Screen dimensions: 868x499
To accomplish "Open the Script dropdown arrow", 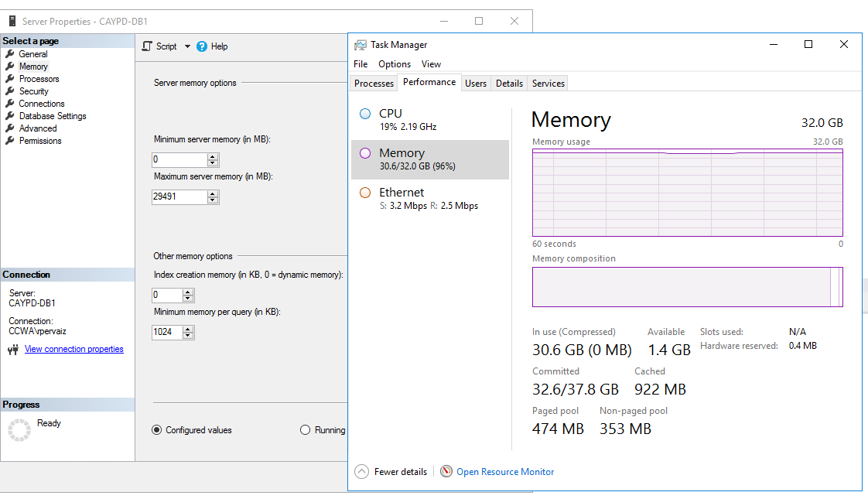I will coord(187,46).
